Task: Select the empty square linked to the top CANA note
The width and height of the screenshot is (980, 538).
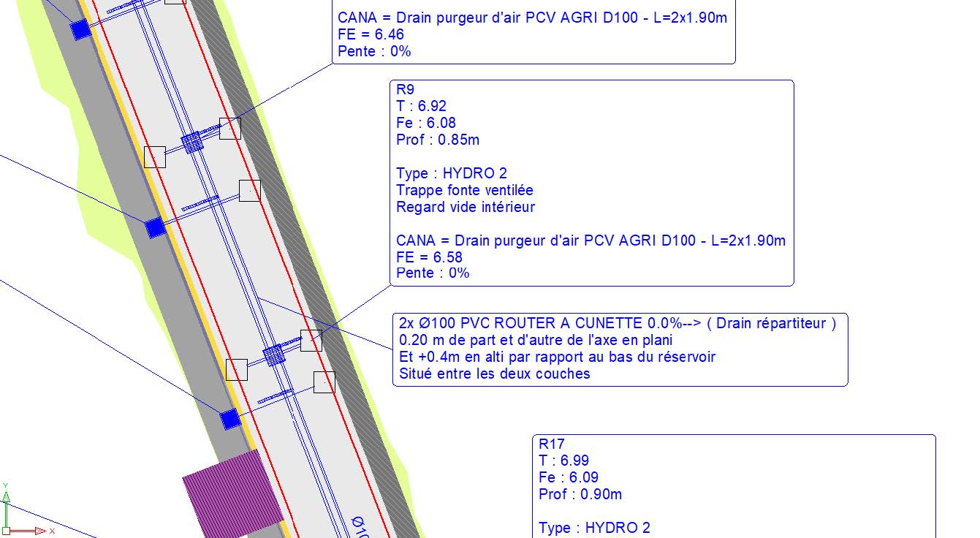Action: click(230, 128)
